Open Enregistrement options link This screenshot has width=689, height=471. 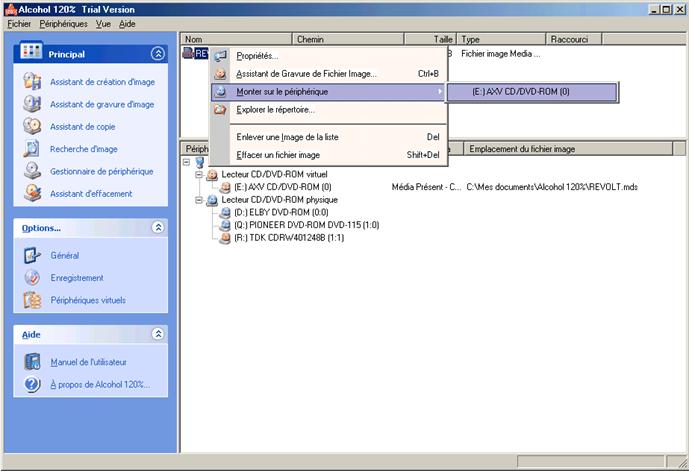(x=77, y=278)
